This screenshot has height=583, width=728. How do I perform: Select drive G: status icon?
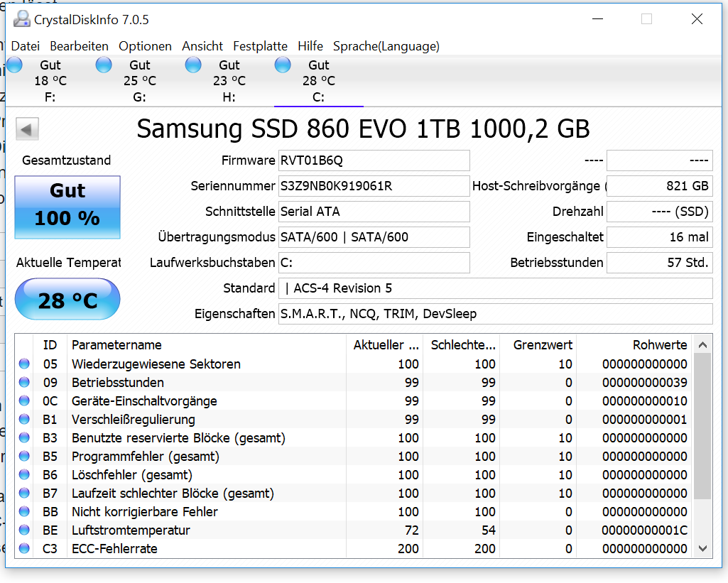pos(104,65)
